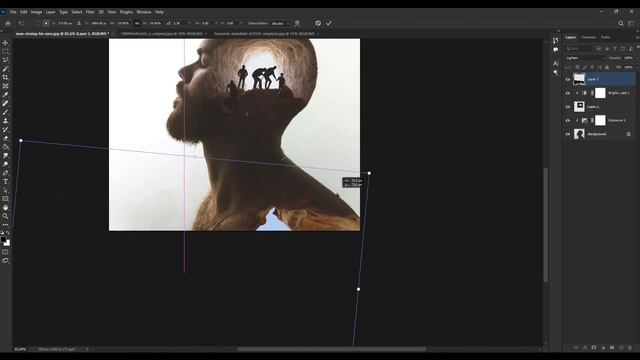Click the foreground color swatch
This screenshot has height=360, width=640.
click(3, 240)
